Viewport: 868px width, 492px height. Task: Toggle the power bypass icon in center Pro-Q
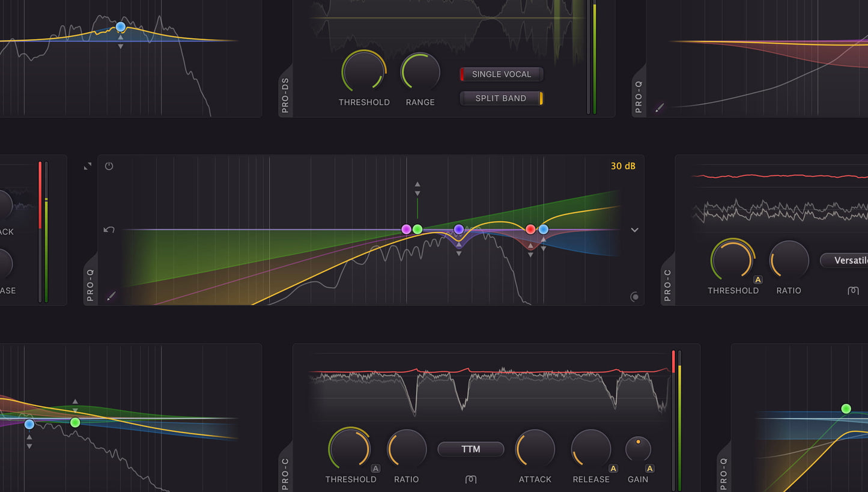point(109,166)
